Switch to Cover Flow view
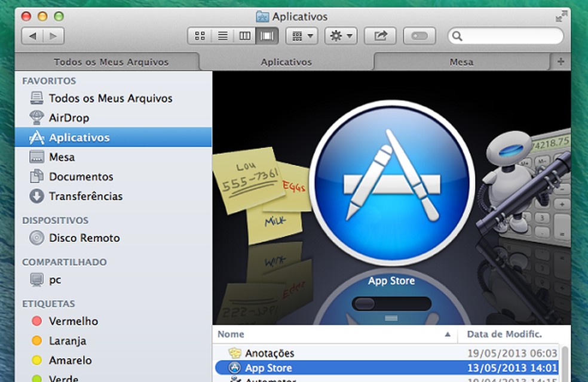Screen dimensions: 588x382 point(267,36)
